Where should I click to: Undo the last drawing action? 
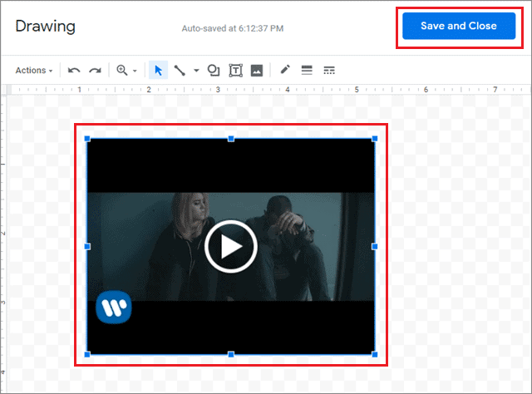pyautogui.click(x=74, y=71)
